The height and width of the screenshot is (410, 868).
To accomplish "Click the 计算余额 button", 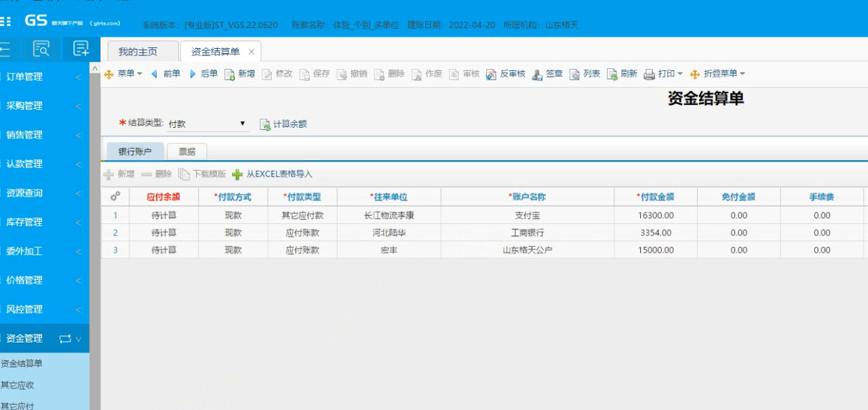I will tap(283, 124).
